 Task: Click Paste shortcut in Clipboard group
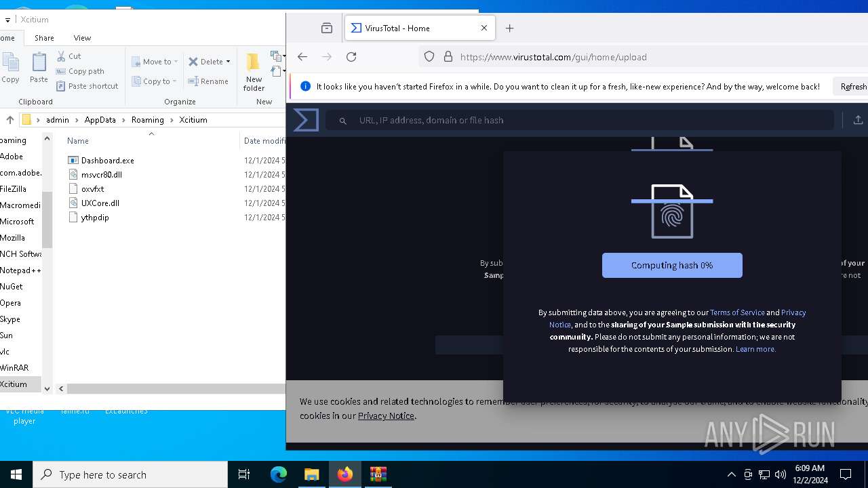coord(87,86)
